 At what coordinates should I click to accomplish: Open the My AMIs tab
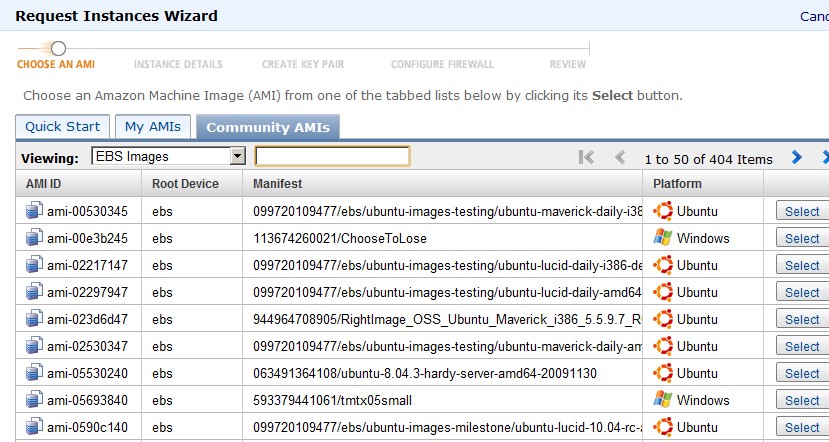152,127
